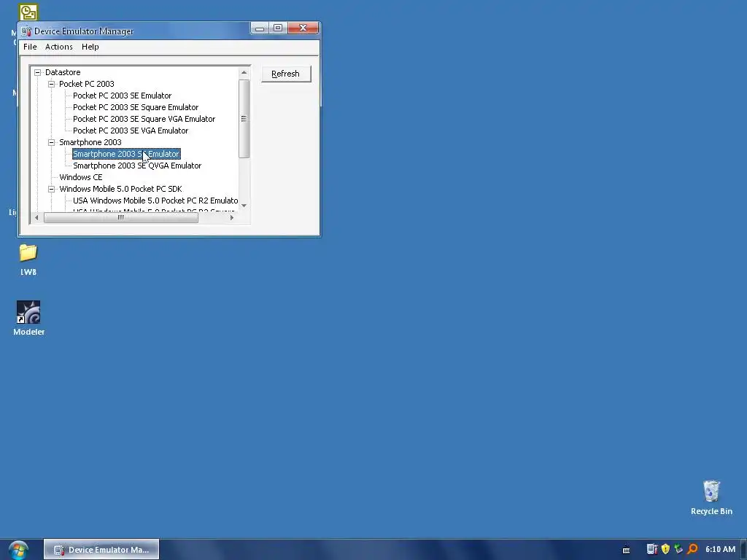Minimize the Device Emulator Manager window

260,28
